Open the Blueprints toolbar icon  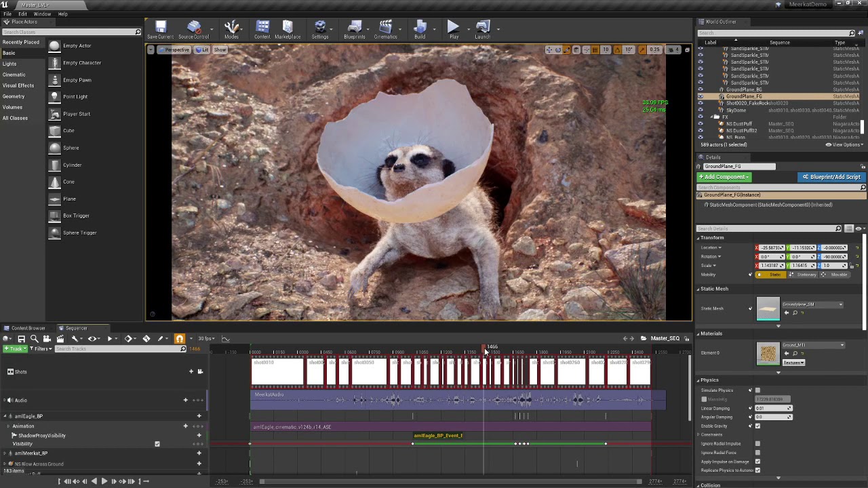point(354,29)
